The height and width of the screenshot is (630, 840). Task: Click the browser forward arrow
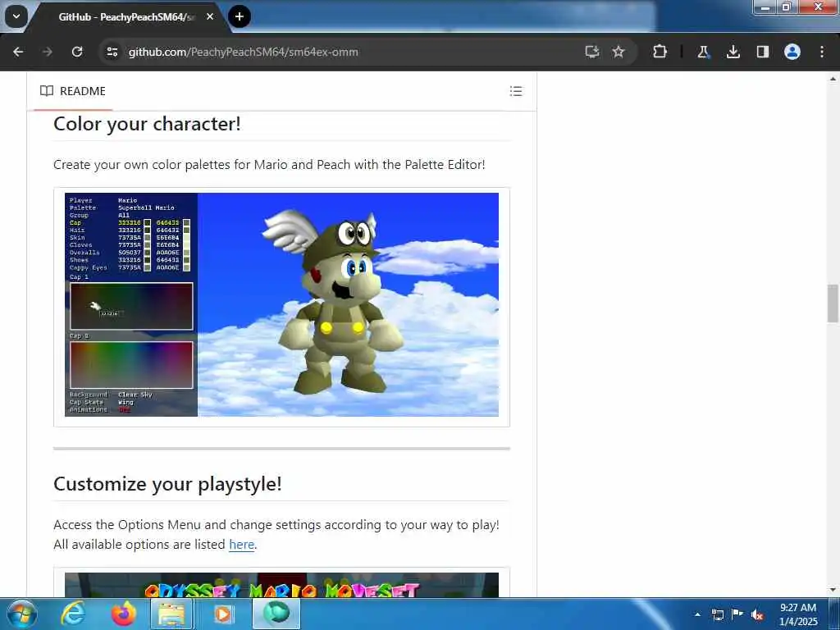(48, 52)
